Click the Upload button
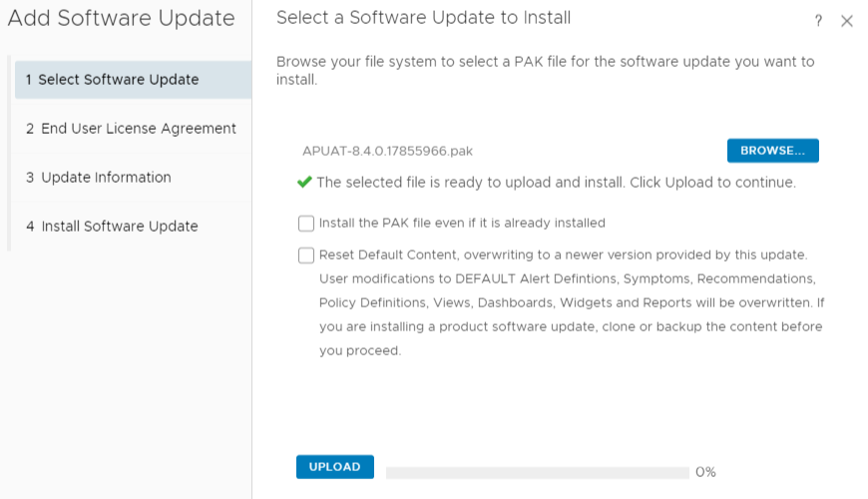The width and height of the screenshot is (868, 499). tap(334, 467)
